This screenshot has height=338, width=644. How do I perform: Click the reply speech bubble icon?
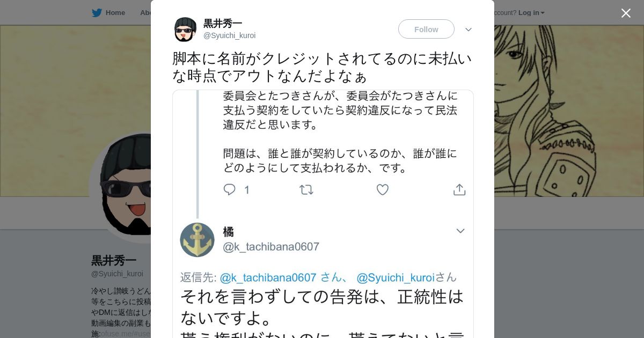pyautogui.click(x=230, y=190)
